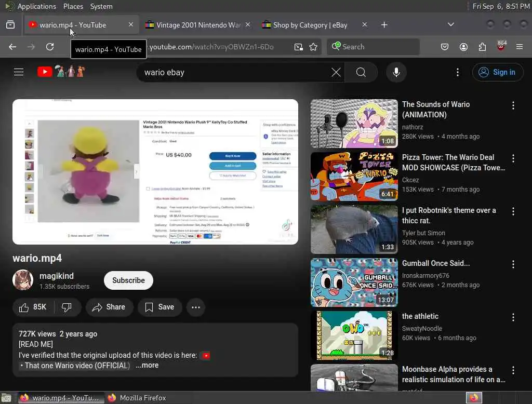Click show desktop icon in bottom panel
Screen dimensions: 532x404
click(6, 398)
